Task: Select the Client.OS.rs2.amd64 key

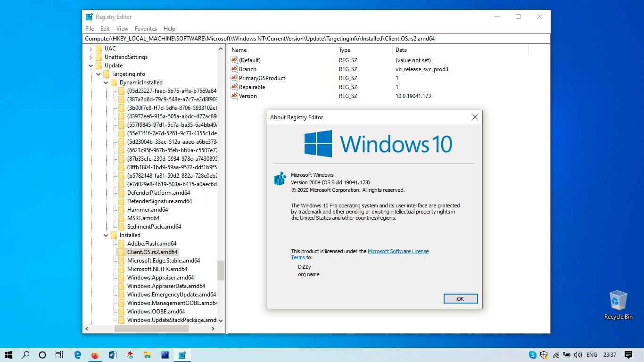Action: click(152, 252)
